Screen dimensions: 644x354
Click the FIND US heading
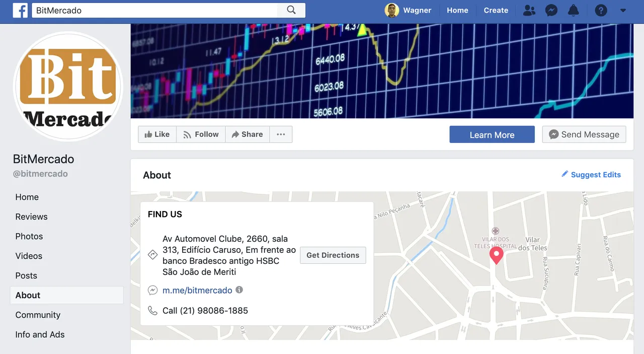pos(165,215)
